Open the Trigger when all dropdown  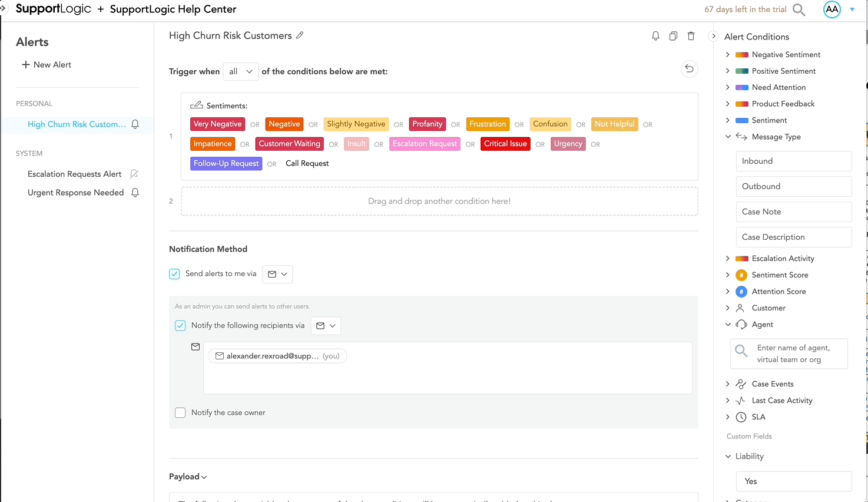240,71
